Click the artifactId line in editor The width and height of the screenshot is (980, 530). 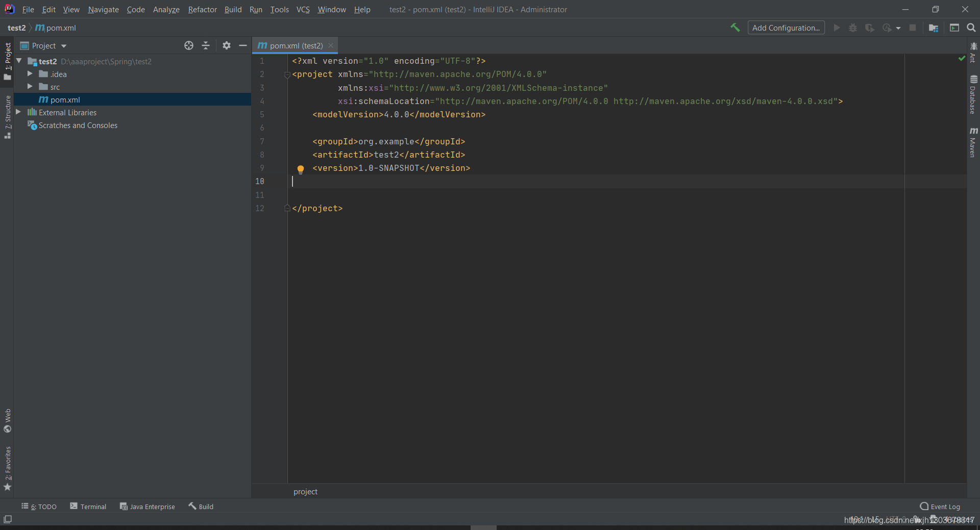point(388,155)
